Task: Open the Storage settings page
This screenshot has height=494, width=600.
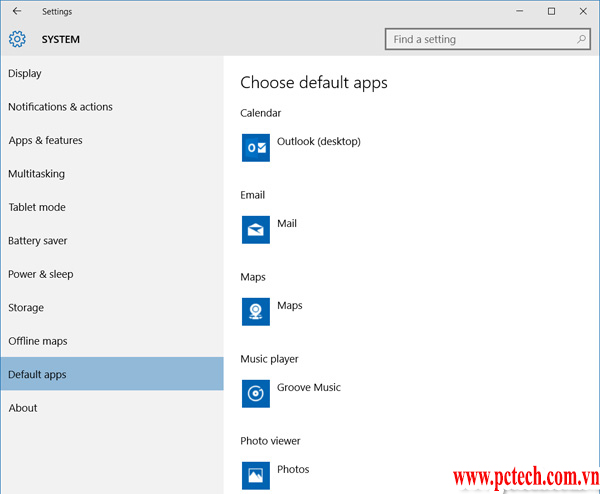Action: click(26, 308)
